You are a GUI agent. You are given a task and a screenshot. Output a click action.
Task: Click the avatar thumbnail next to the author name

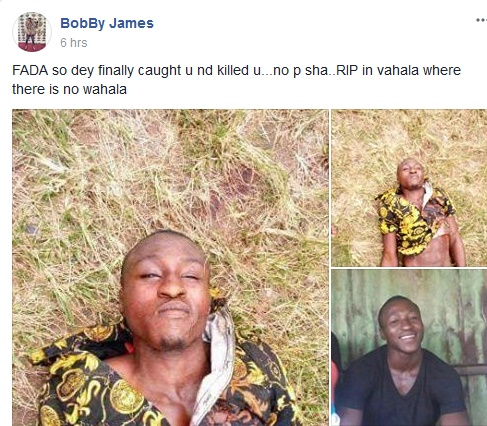[x=32, y=32]
